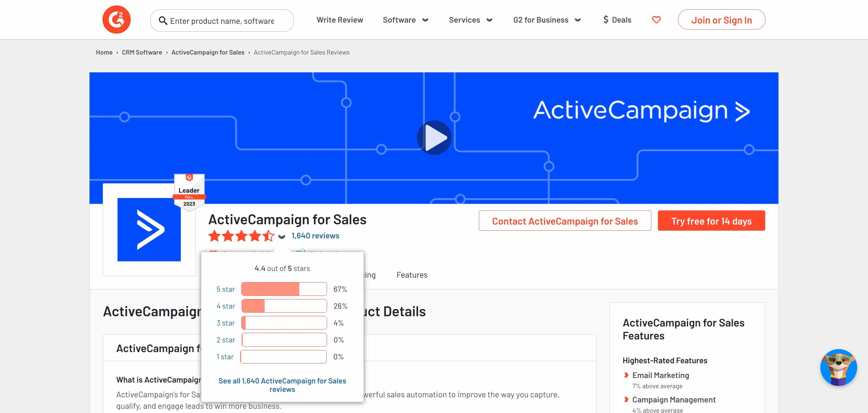
Task: Click the ActiveCampaign play button icon
Action: pos(434,137)
